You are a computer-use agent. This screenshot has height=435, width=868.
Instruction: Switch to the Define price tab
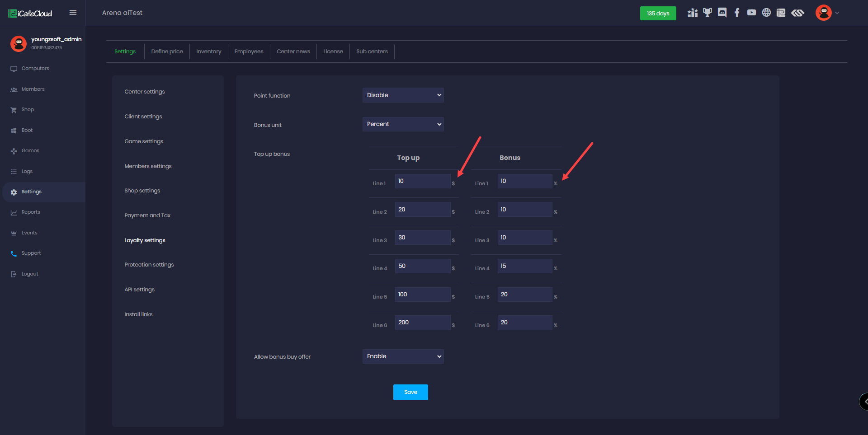coord(167,51)
